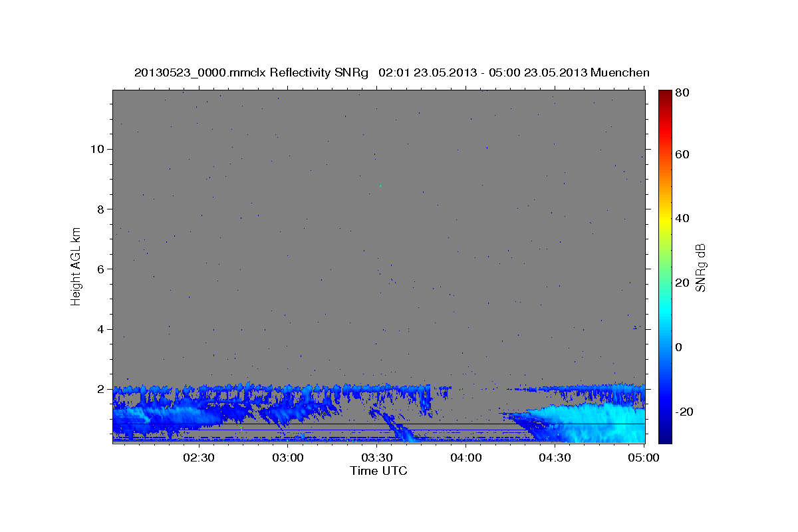
Task: Click the 04:30 time tick label
Action: click(x=555, y=458)
